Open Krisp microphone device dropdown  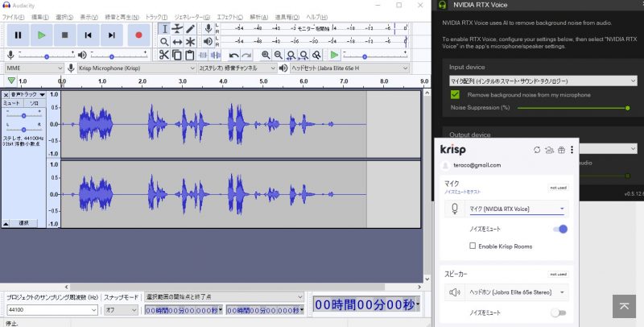pos(517,209)
